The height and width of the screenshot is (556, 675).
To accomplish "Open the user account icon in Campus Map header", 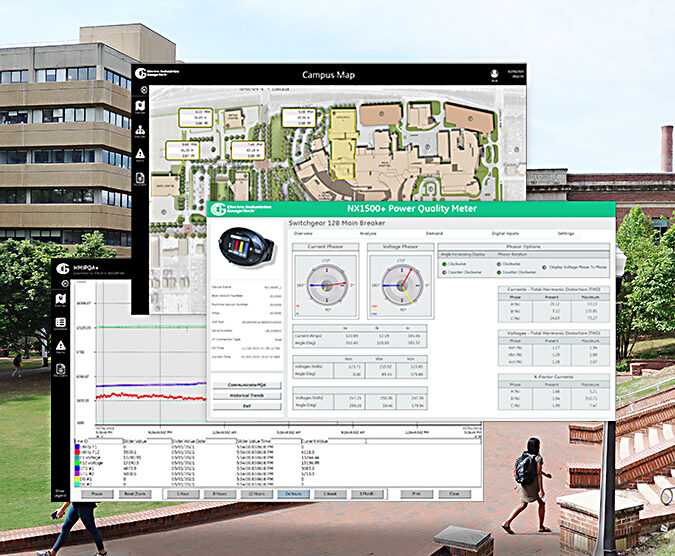I will pyautogui.click(x=494, y=74).
